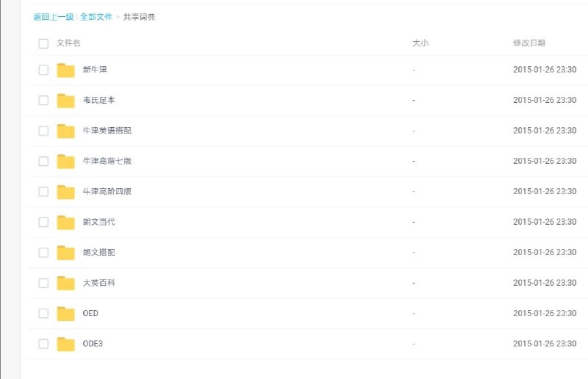Screen dimensions: 588x379
Task: Navigate to 全部文件 breadcrumb
Action: [x=96, y=17]
